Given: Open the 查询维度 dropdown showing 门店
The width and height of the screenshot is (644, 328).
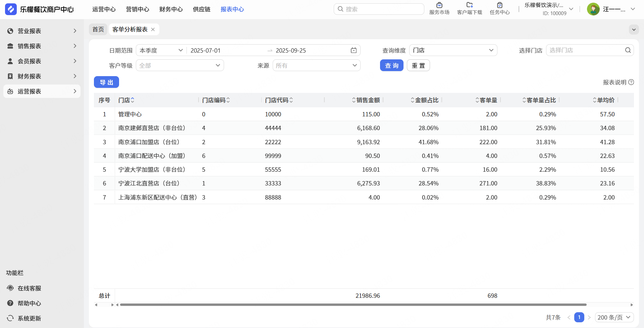Looking at the screenshot, I should 453,50.
